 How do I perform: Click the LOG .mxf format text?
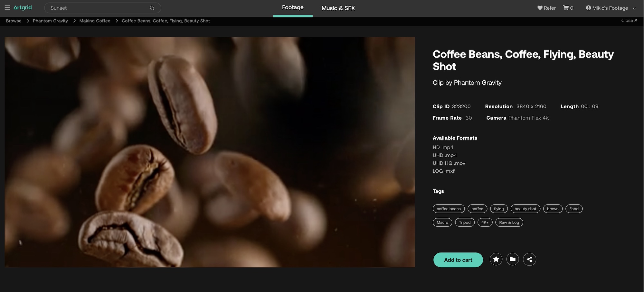coord(444,171)
